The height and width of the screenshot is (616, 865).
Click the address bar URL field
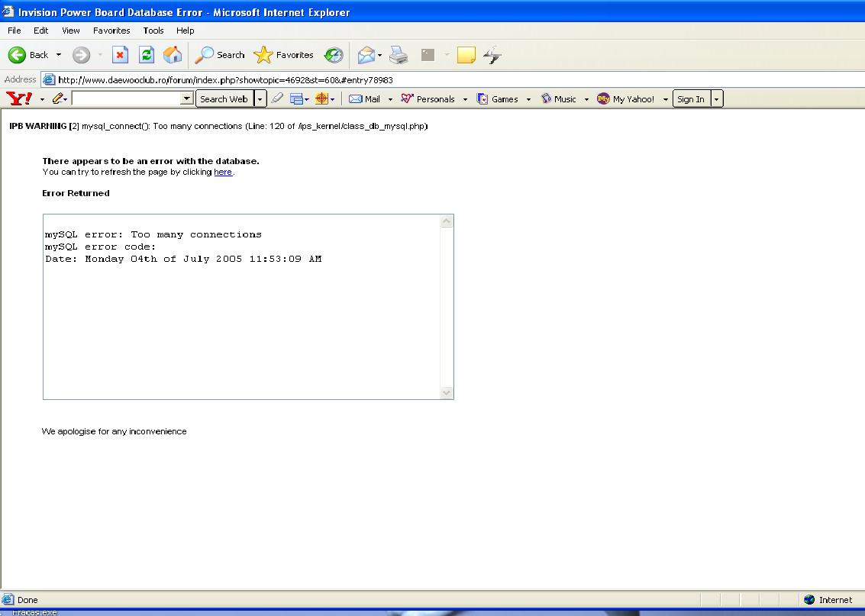453,80
